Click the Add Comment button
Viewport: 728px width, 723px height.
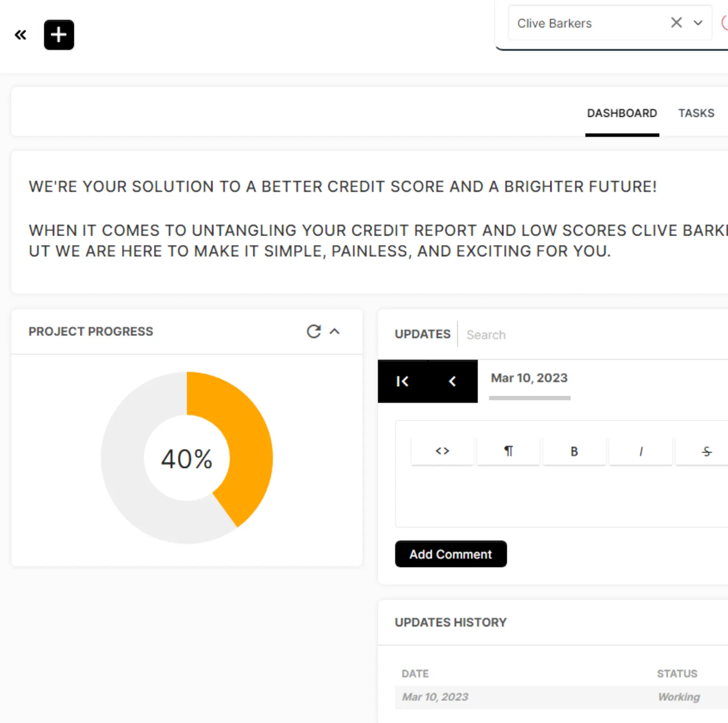tap(450, 554)
